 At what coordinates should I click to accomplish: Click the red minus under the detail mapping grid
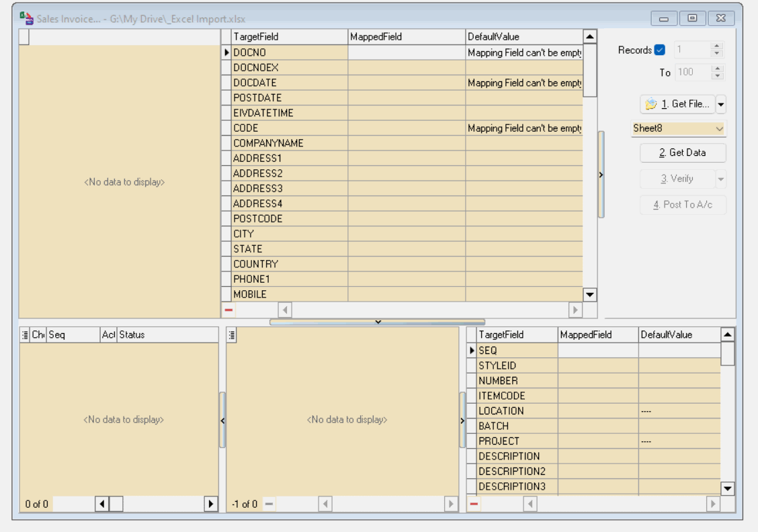pos(474,504)
